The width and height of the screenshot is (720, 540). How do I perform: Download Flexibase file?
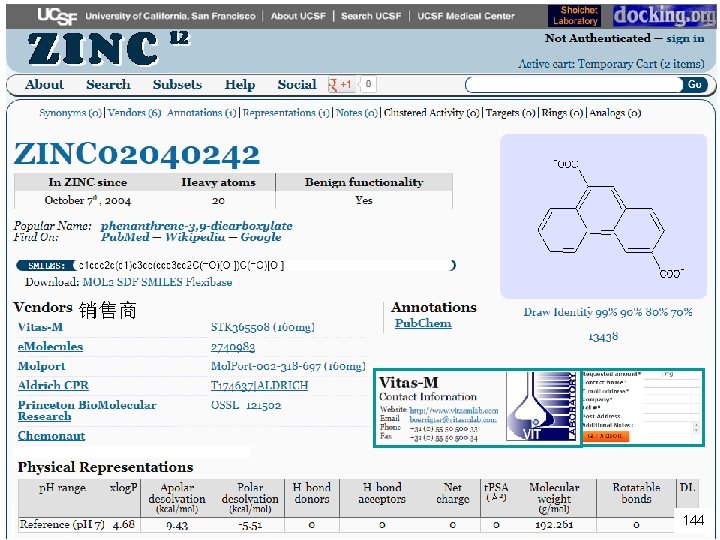click(x=209, y=282)
